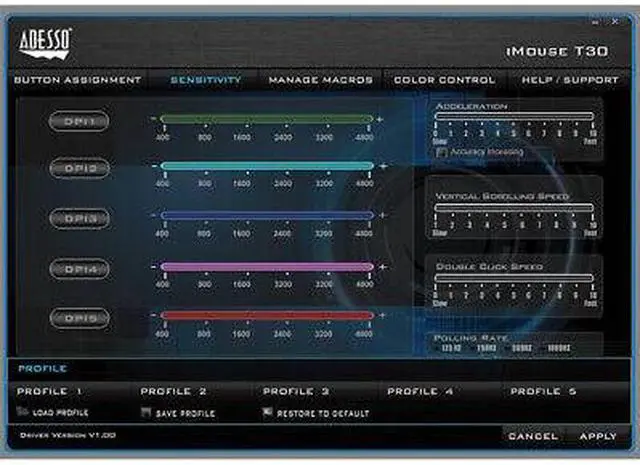The image size is (640, 465).
Task: Click the Vertical Scrolling Speed slider
Action: click(515, 208)
